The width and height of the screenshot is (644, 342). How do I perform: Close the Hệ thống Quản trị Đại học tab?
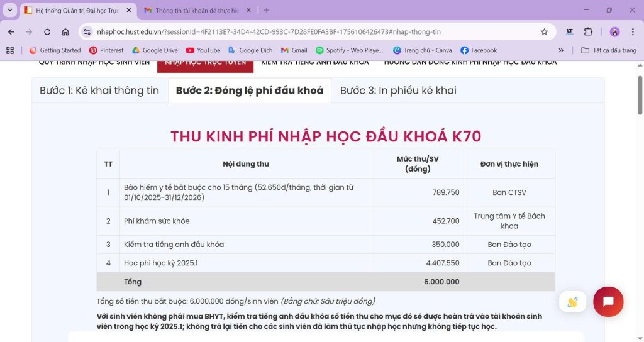tap(128, 10)
